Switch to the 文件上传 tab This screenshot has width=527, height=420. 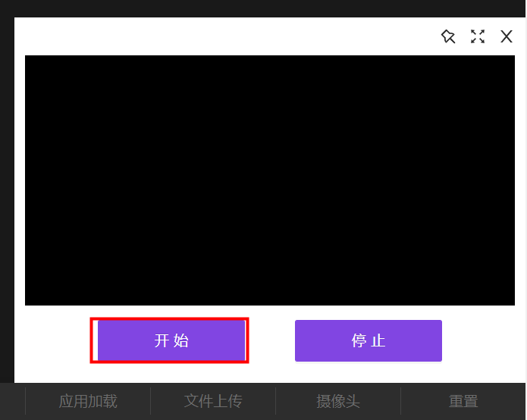(x=213, y=401)
